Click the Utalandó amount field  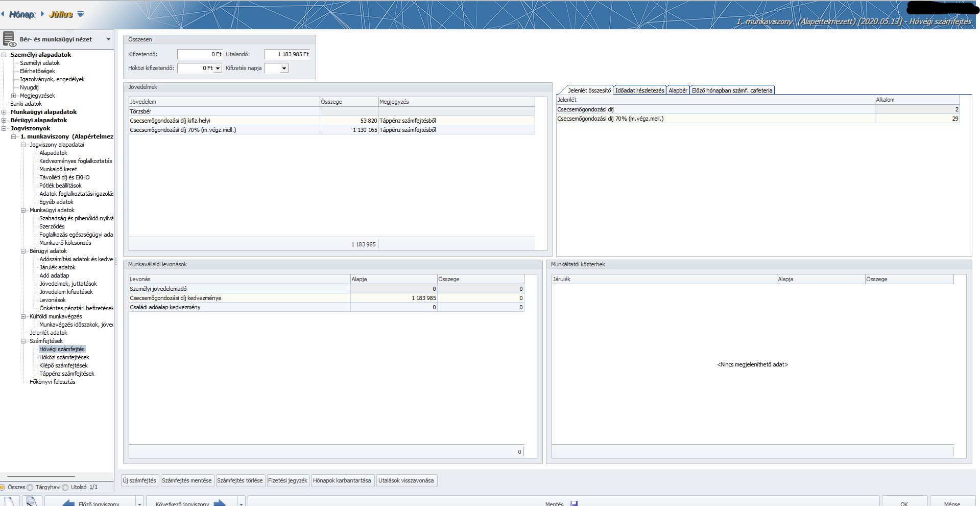pos(287,54)
